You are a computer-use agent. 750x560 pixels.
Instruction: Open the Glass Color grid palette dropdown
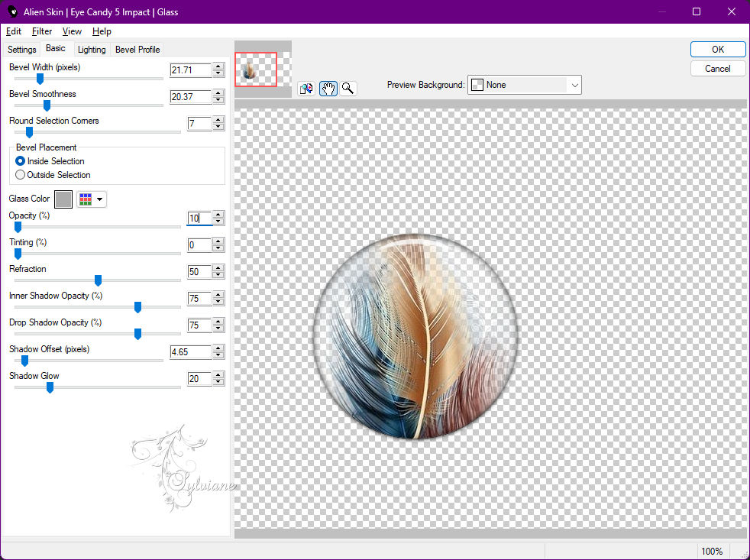[x=92, y=199]
